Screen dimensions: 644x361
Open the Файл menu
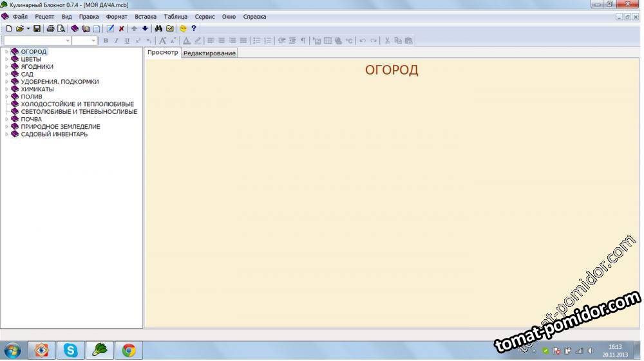point(20,17)
